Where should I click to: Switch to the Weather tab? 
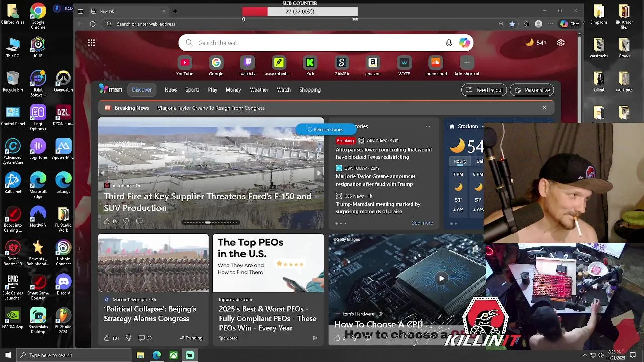259,89
